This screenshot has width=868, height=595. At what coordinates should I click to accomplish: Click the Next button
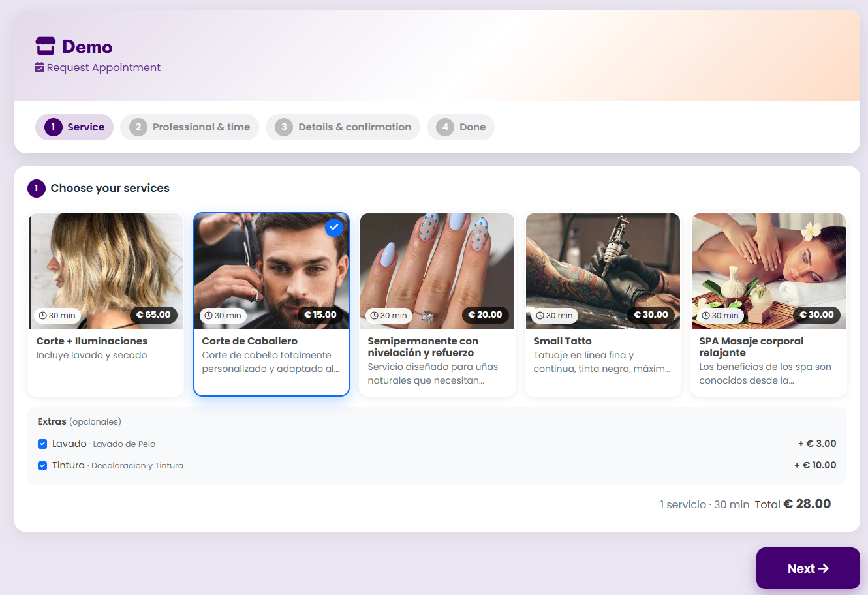tap(808, 568)
